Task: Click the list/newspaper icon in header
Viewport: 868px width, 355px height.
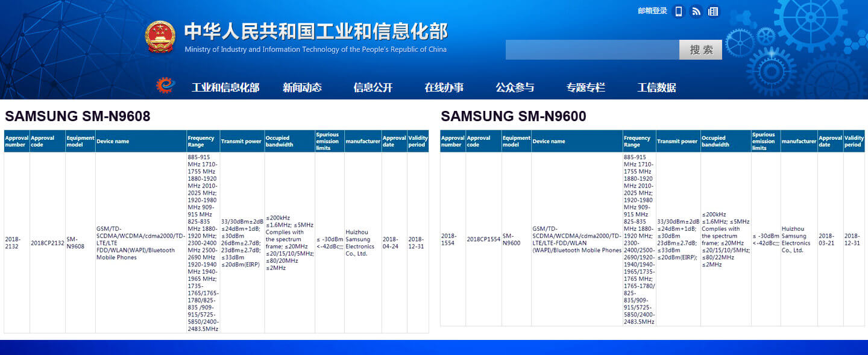Action: pos(713,11)
